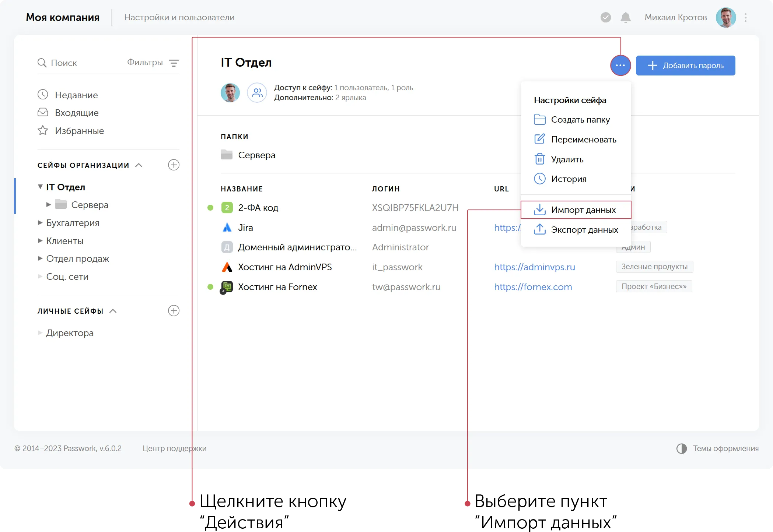Expand the Бухгалтерия vault tree
773x532 pixels.
click(40, 223)
